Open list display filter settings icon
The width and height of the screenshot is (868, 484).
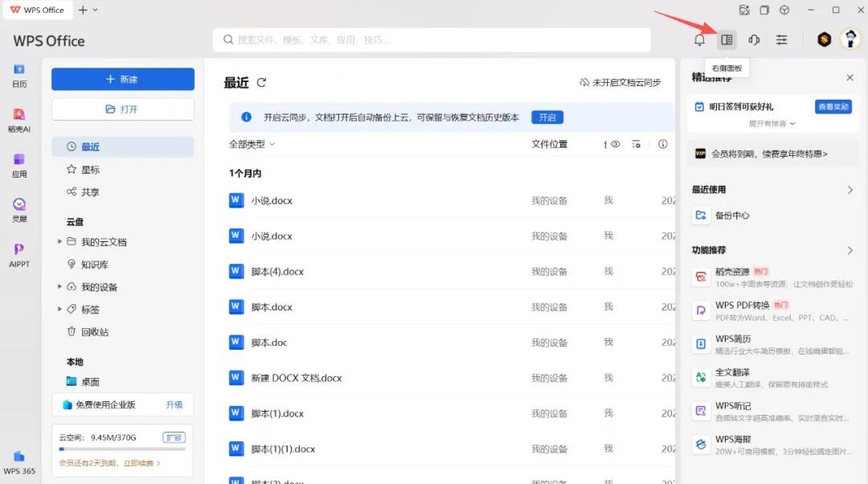point(636,144)
